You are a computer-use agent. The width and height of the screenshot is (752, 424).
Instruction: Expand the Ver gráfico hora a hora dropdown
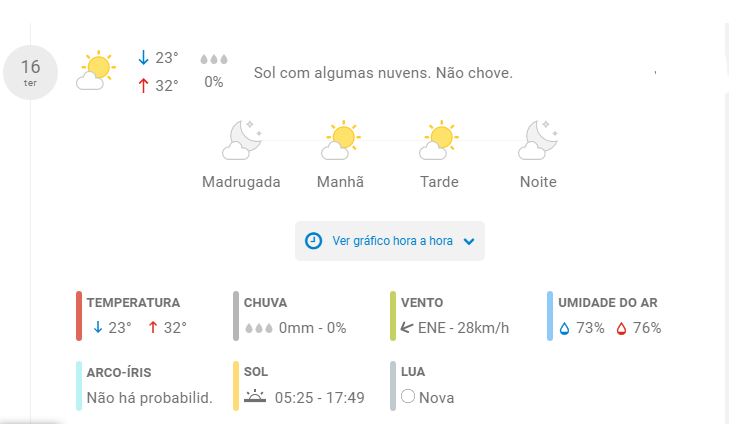390,241
